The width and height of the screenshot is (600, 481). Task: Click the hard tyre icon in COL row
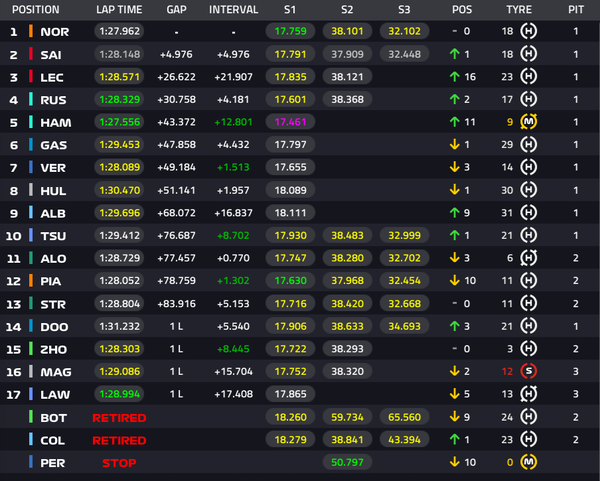(x=528, y=439)
